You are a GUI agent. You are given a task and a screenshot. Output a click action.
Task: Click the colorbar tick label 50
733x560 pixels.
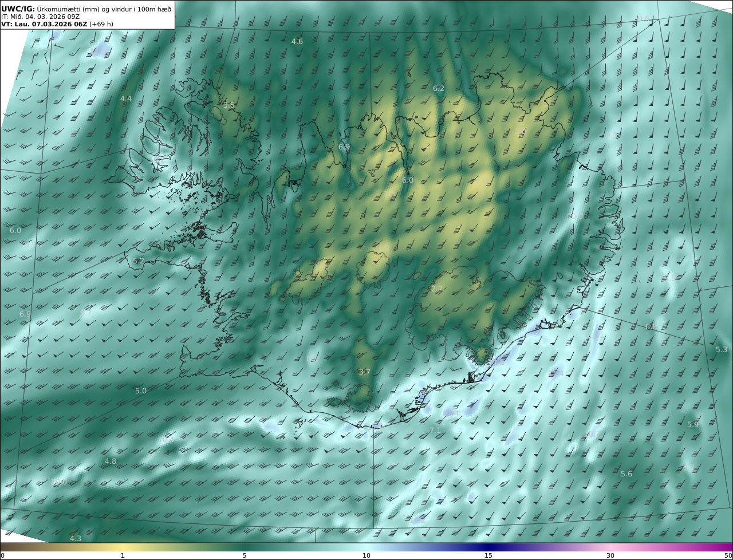point(728,555)
